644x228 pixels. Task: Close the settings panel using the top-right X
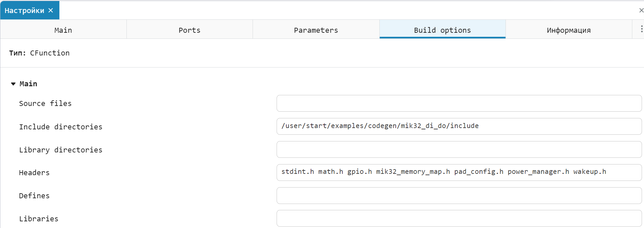641,10
